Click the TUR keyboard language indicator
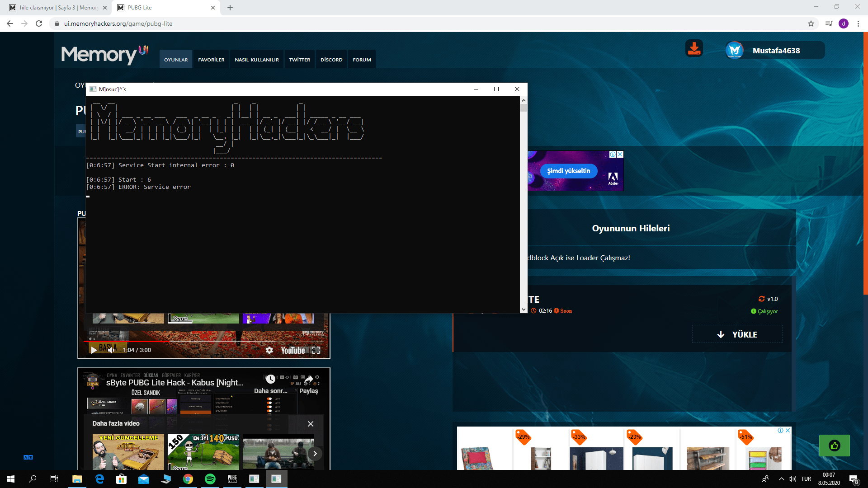This screenshot has height=488, width=868. (806, 479)
